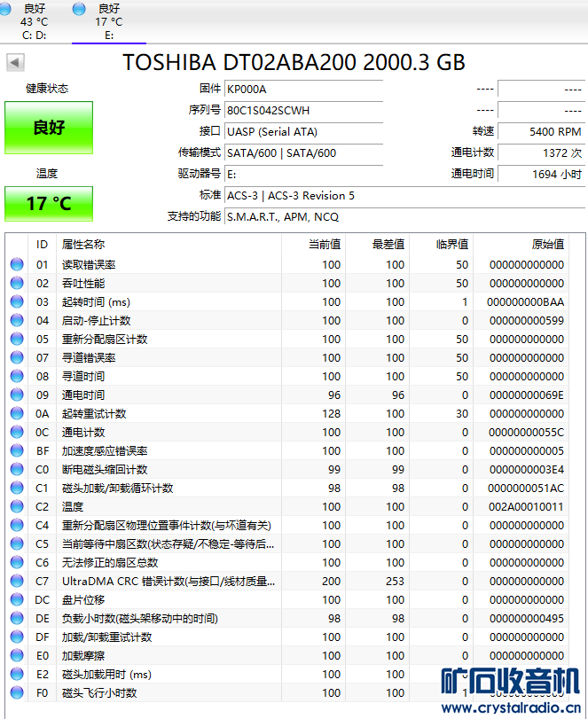This screenshot has width=588, height=719.
Task: Click the interface field UASP (Serial ATA)
Action: (303, 131)
